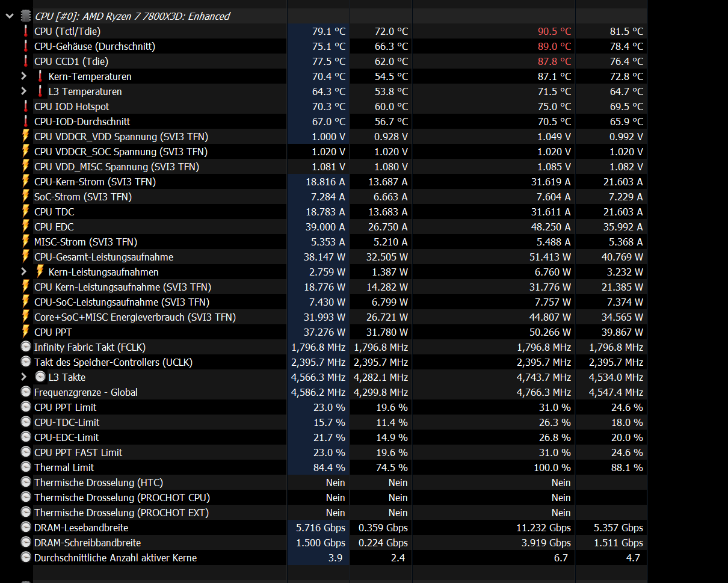Click the clock icon for Thermal Limit
The image size is (728, 583).
(x=26, y=467)
